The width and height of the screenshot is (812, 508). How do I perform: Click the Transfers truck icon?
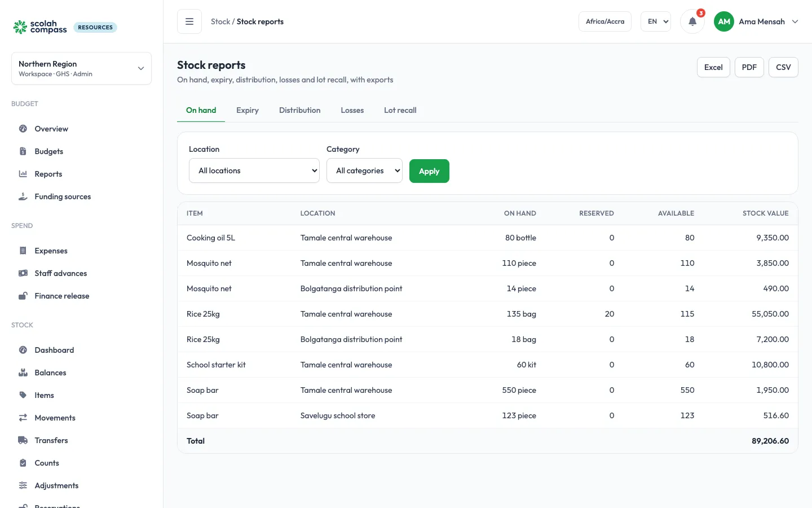tap(23, 440)
